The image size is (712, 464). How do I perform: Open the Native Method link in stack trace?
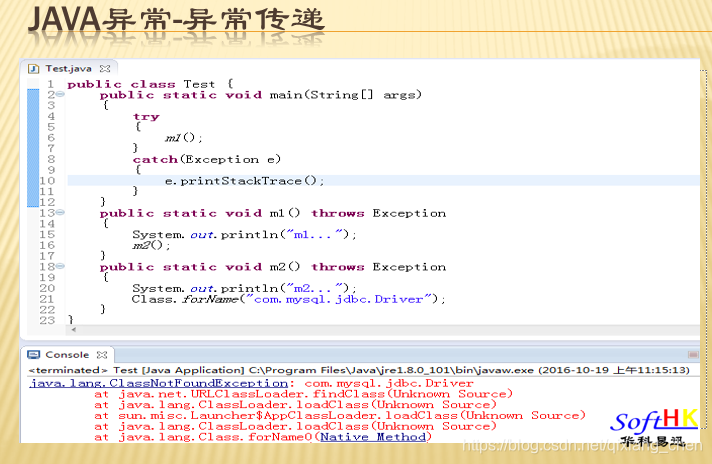click(x=373, y=437)
